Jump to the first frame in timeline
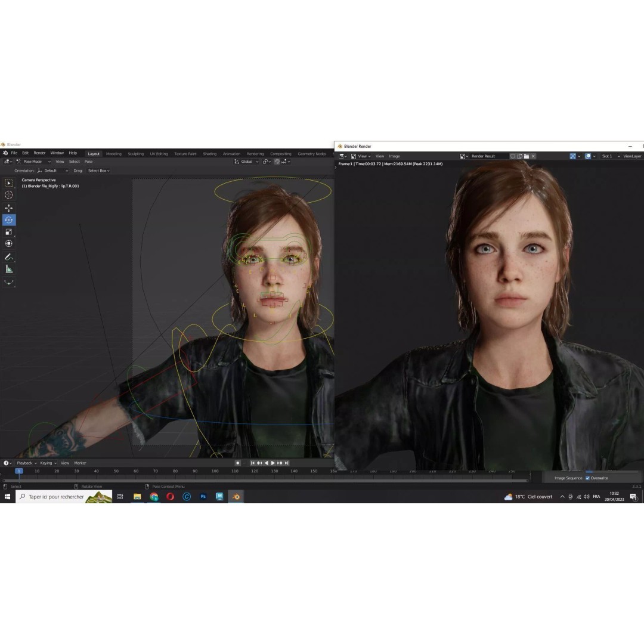 [x=253, y=463]
